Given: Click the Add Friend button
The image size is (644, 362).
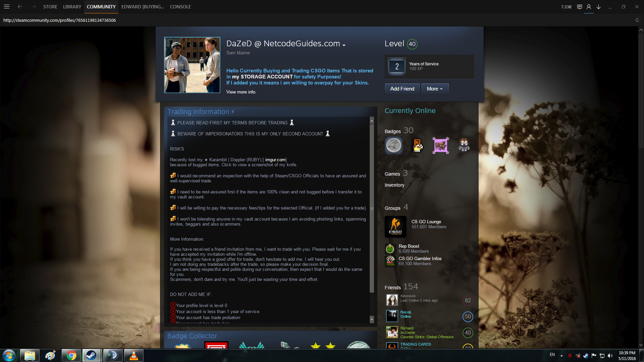Looking at the screenshot, I should (x=402, y=89).
